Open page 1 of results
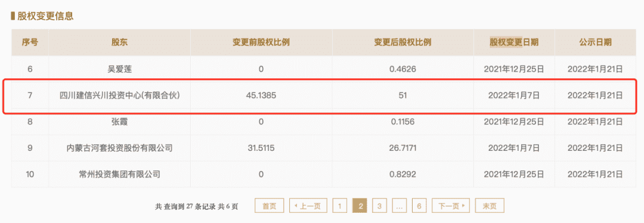644x223 pixels. [340, 206]
